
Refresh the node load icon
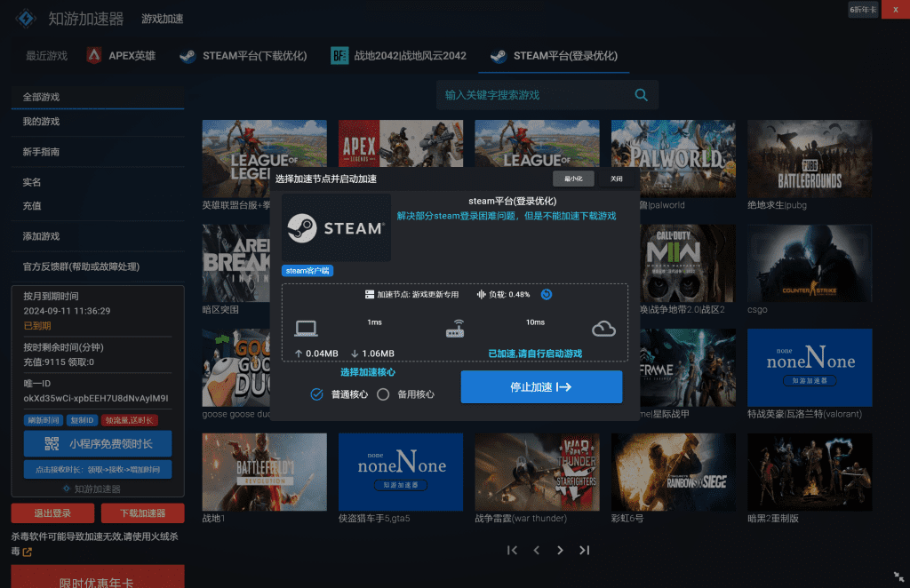547,294
